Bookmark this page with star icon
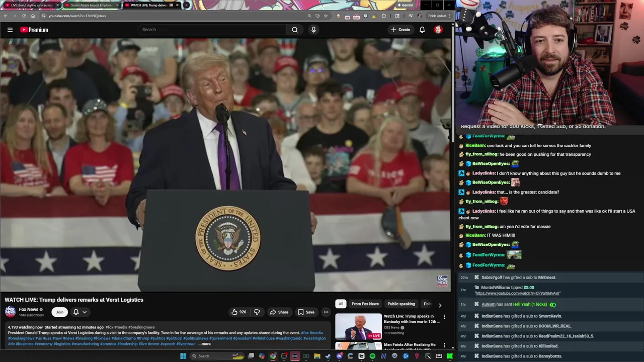Viewport: 644px width, 362px height. (326, 16)
